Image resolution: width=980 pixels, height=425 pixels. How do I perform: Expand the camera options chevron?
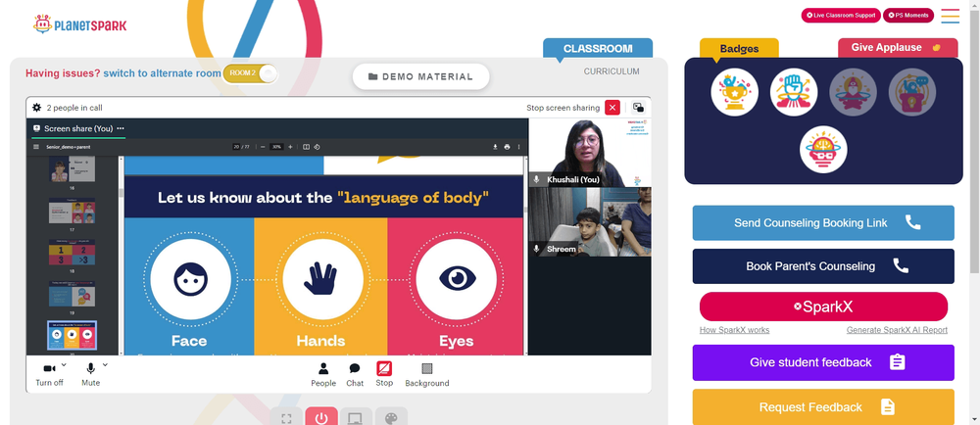[x=64, y=365]
